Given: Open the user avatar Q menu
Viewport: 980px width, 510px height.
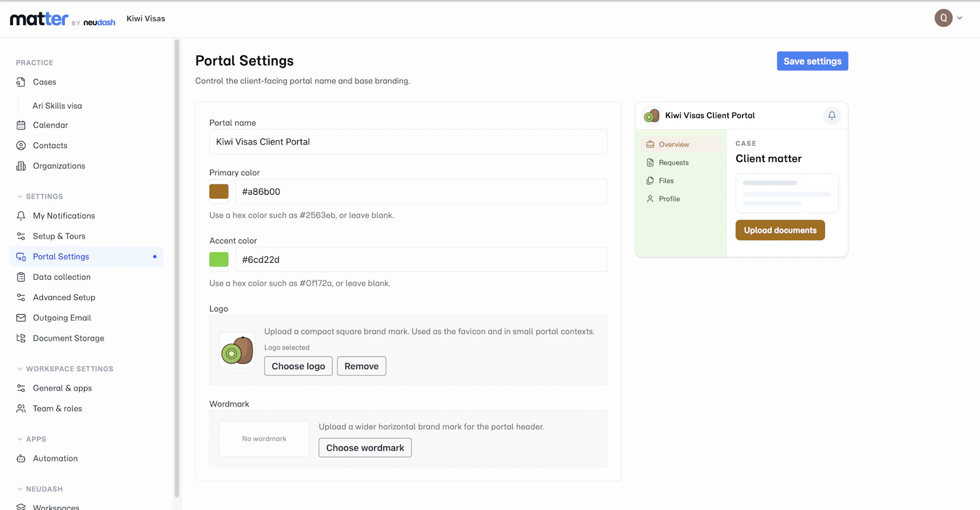Looking at the screenshot, I should pos(943,18).
